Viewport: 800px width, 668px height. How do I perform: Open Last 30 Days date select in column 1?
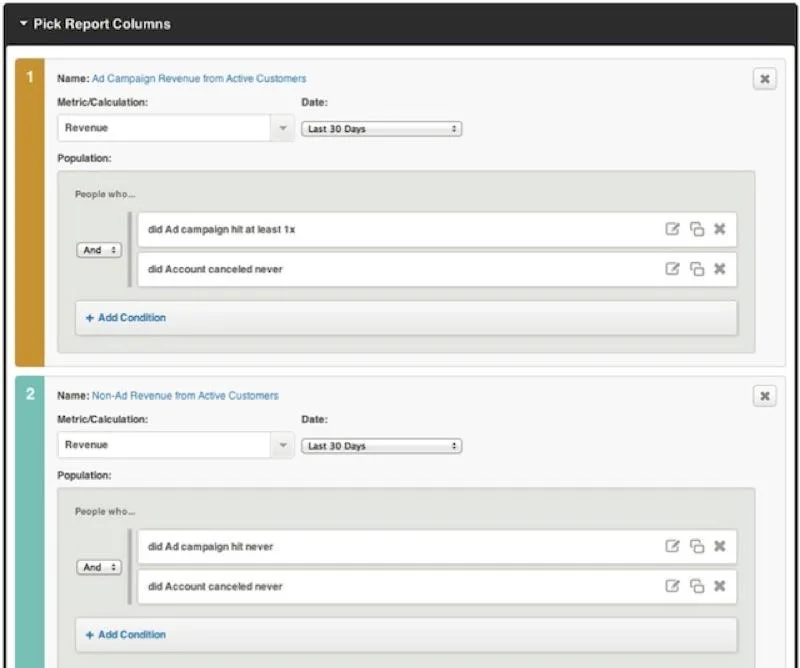click(382, 129)
